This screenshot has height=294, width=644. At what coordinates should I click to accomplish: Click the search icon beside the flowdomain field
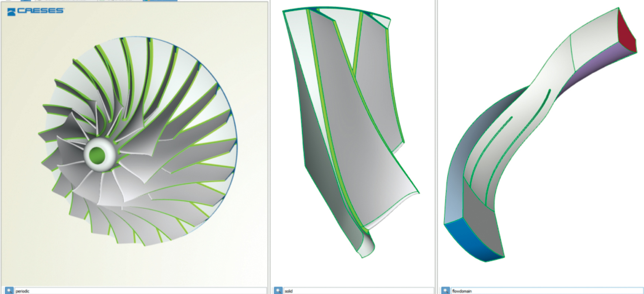(x=445, y=291)
